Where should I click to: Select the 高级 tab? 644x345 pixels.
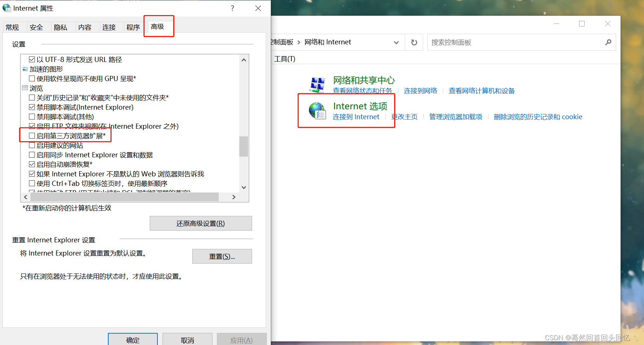click(157, 27)
